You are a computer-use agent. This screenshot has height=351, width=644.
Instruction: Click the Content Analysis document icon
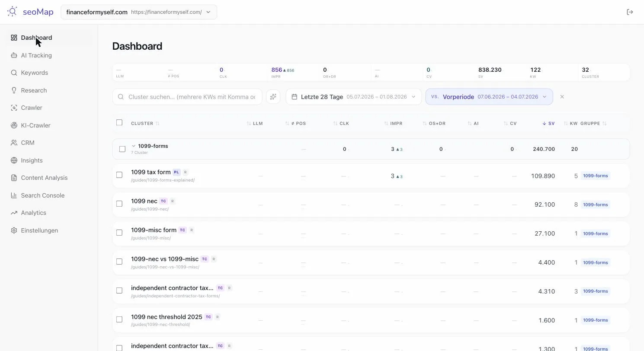click(14, 178)
